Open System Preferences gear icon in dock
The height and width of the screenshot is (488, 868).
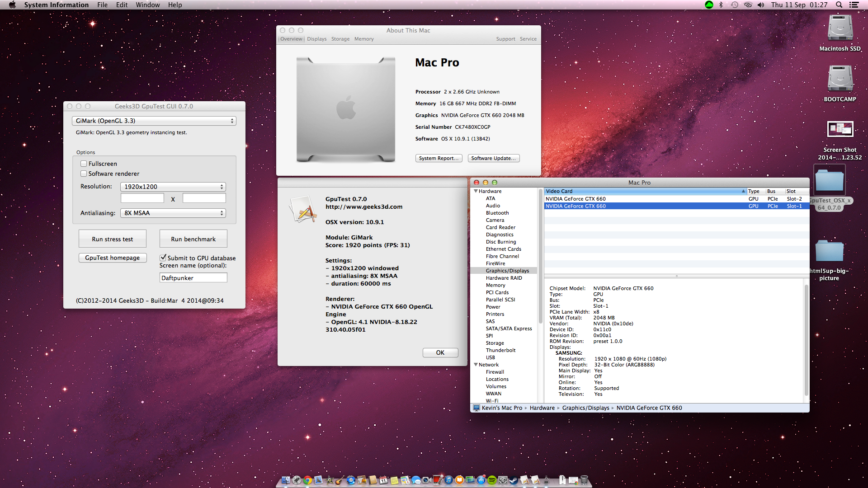(x=503, y=480)
